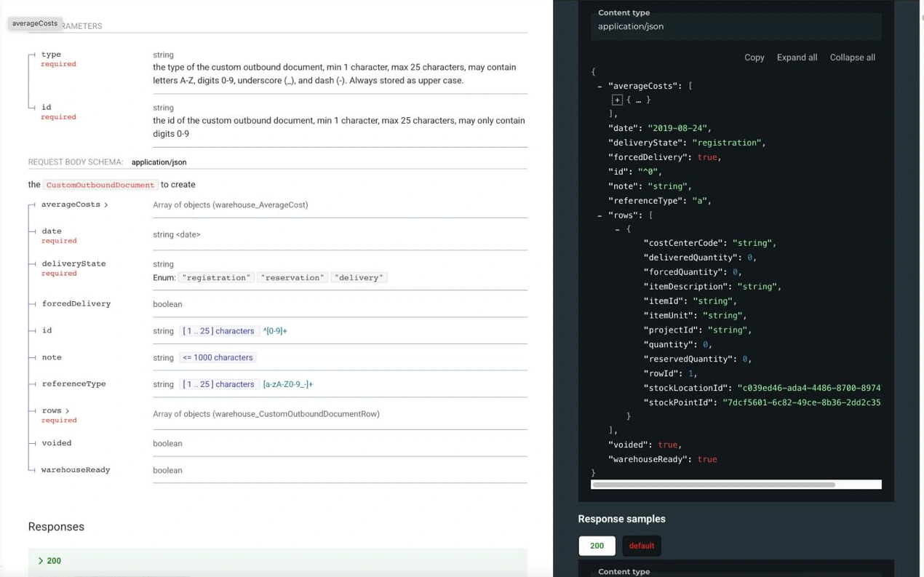Click the CustomOutboundDocument code label
Image resolution: width=924 pixels, height=577 pixels.
[100, 185]
